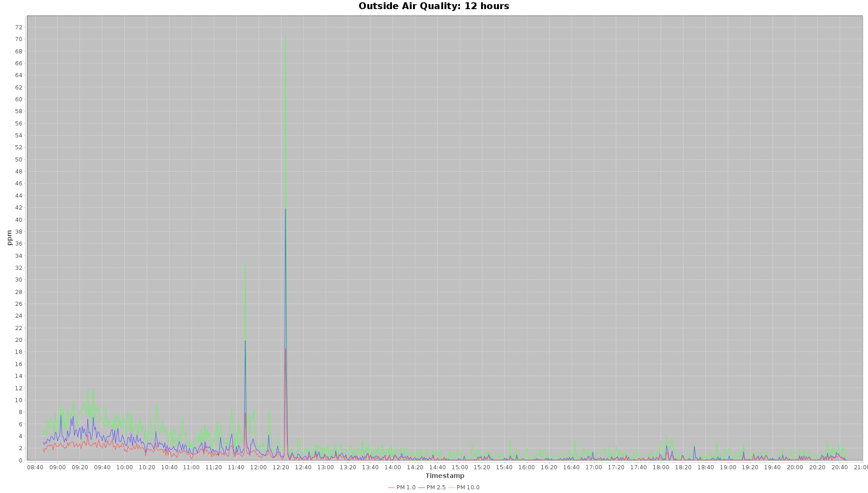868x493 pixels.
Task: Click the red PM 1.0 legend line
Action: click(391, 488)
